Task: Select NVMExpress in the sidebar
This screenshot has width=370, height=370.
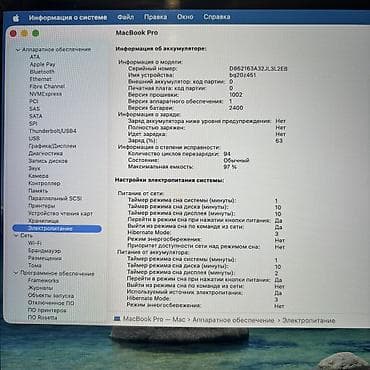Action: (x=45, y=94)
